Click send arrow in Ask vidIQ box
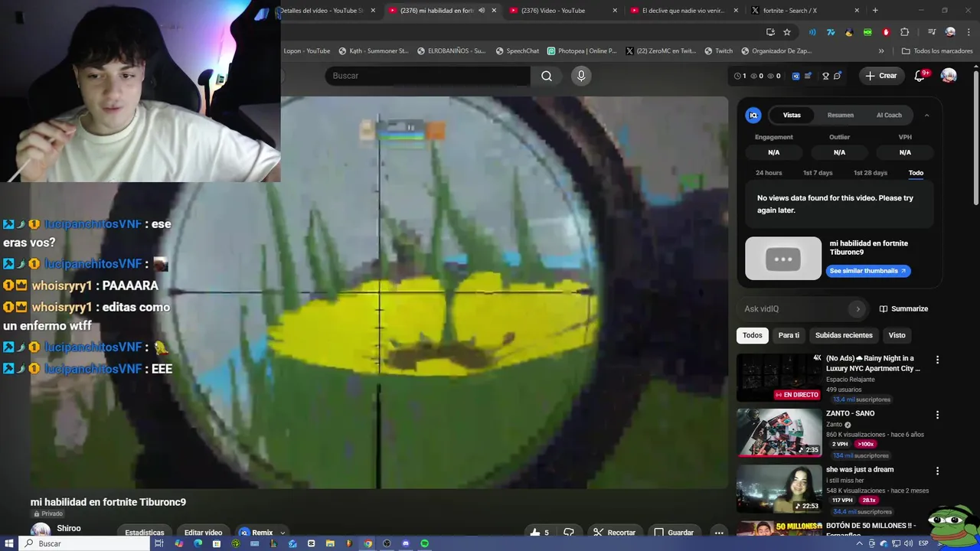This screenshot has height=551, width=980. [x=857, y=309]
